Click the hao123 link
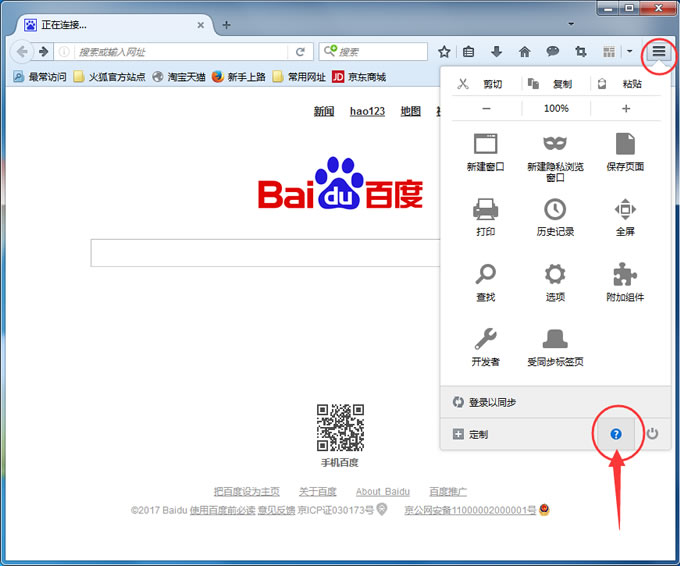 point(367,111)
